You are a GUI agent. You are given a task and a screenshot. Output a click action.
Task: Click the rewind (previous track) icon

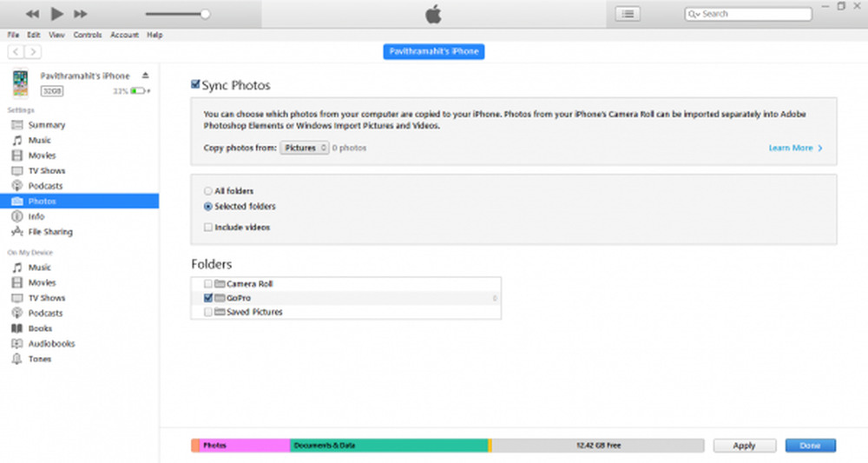(x=32, y=14)
